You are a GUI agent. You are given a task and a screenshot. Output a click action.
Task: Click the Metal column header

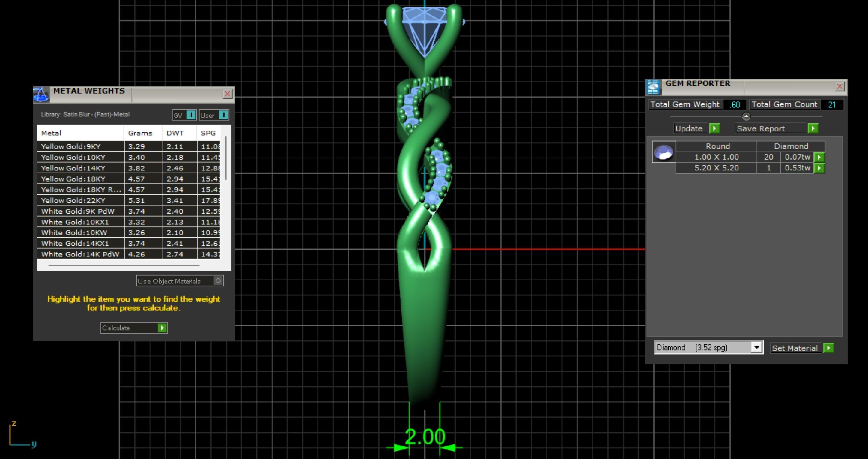pos(80,133)
